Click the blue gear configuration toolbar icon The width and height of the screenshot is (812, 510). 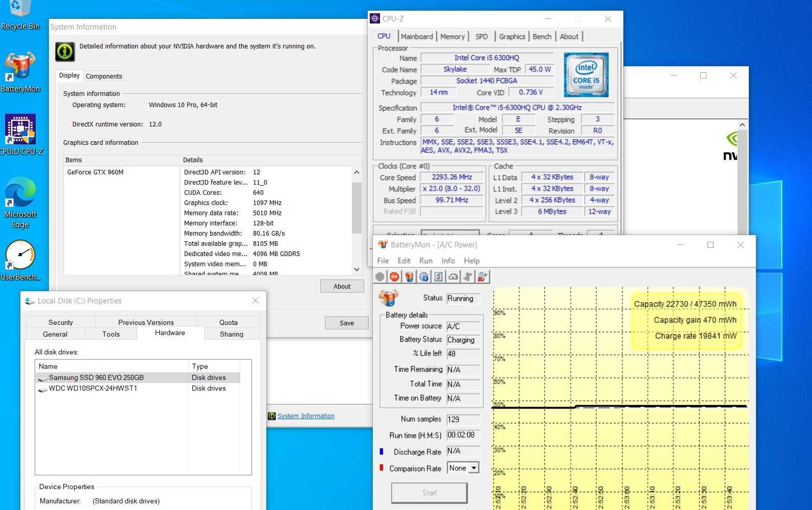click(424, 277)
